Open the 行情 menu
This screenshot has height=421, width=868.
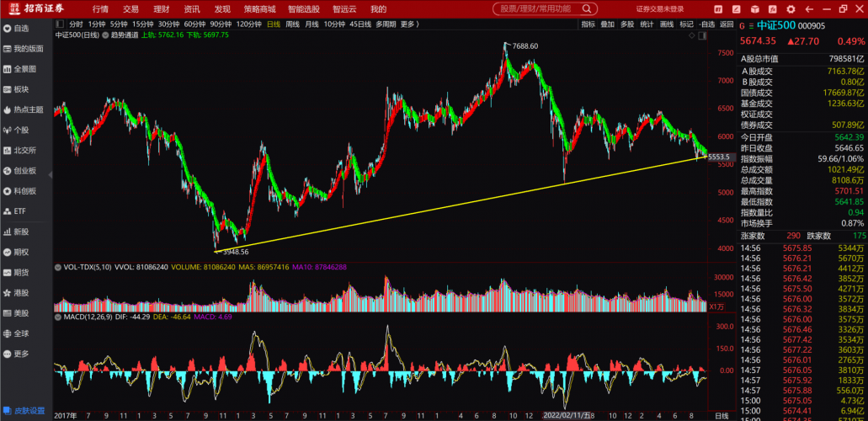tap(100, 8)
